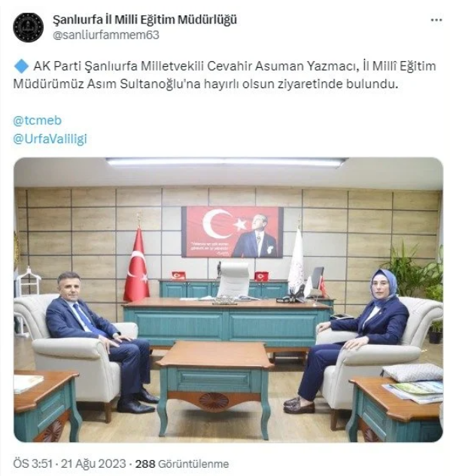Click the Atatürk flag portrait on wall
450x476 pixels.
[x=233, y=232]
